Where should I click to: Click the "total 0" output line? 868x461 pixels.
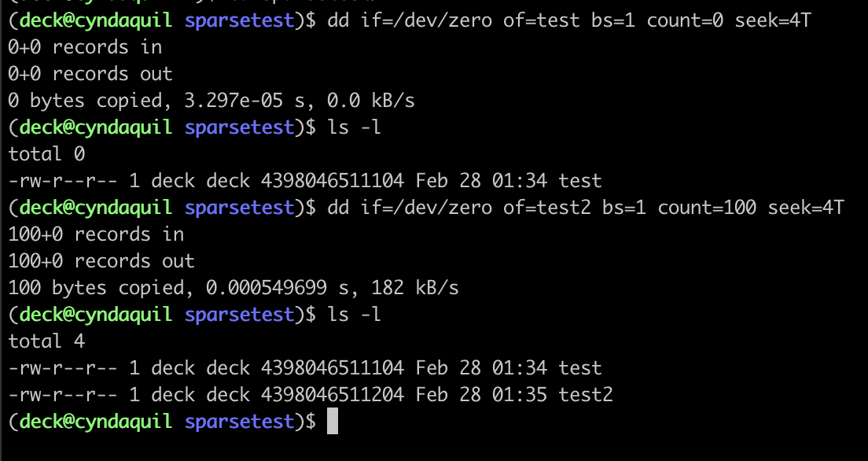click(46, 154)
